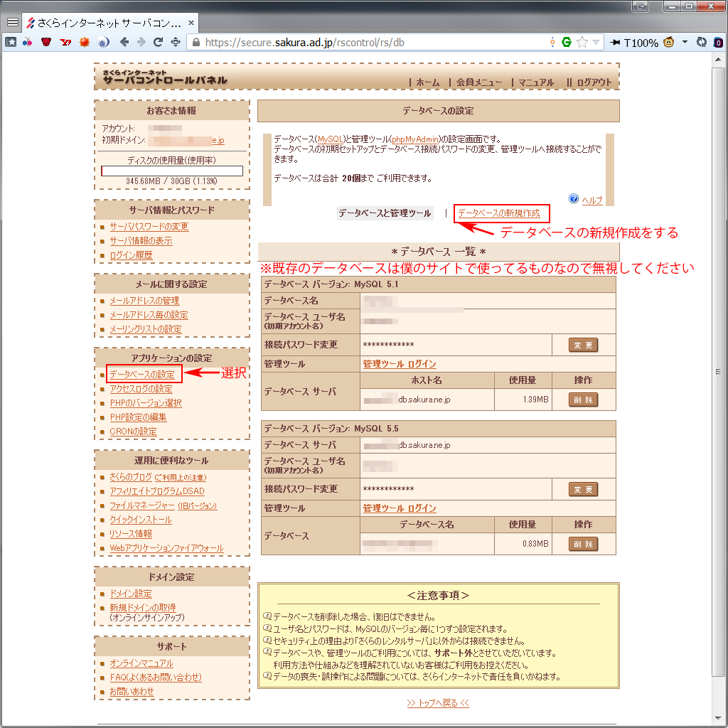Select the データベースと管理ツール tab
728x728 pixels.
pyautogui.click(x=385, y=213)
